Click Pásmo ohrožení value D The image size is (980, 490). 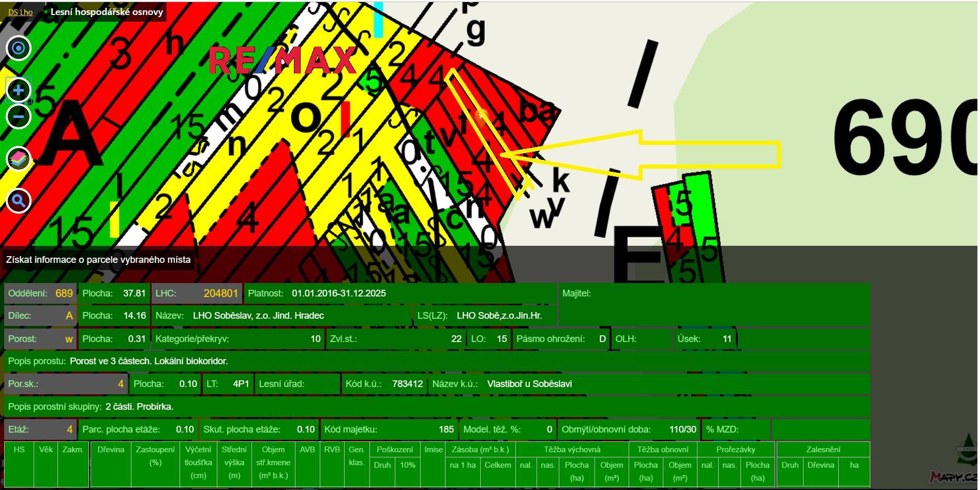point(602,339)
